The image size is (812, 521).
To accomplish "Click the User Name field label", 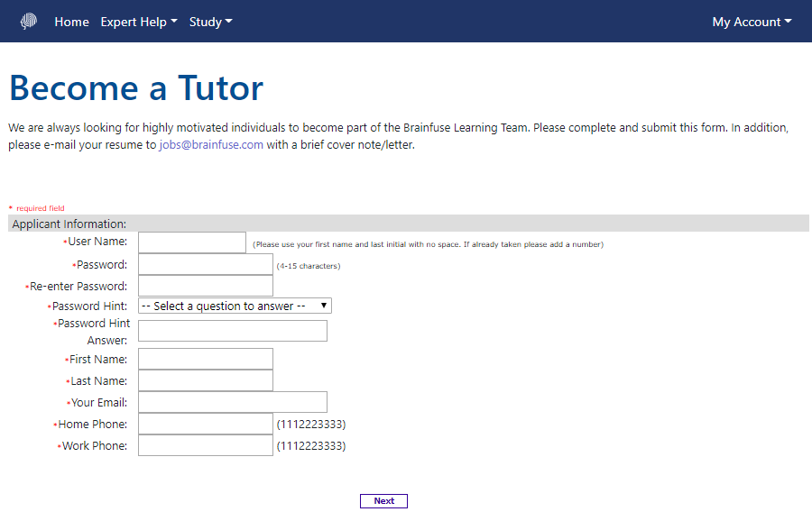I will pyautogui.click(x=97, y=242).
